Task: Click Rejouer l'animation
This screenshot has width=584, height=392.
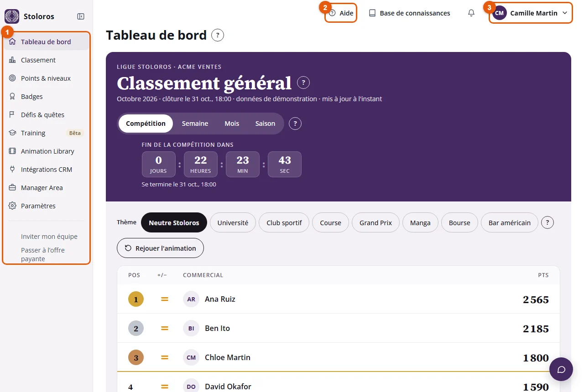Action: [160, 248]
